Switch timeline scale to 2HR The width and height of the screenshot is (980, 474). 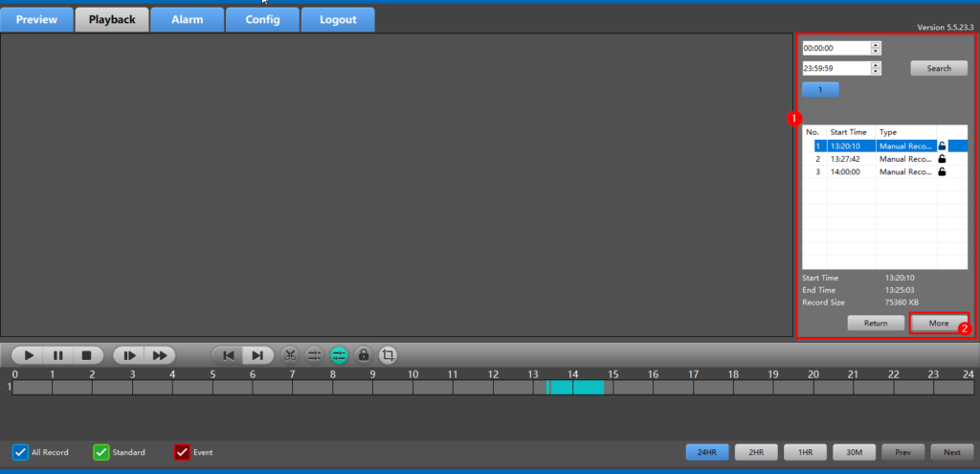coord(756,452)
